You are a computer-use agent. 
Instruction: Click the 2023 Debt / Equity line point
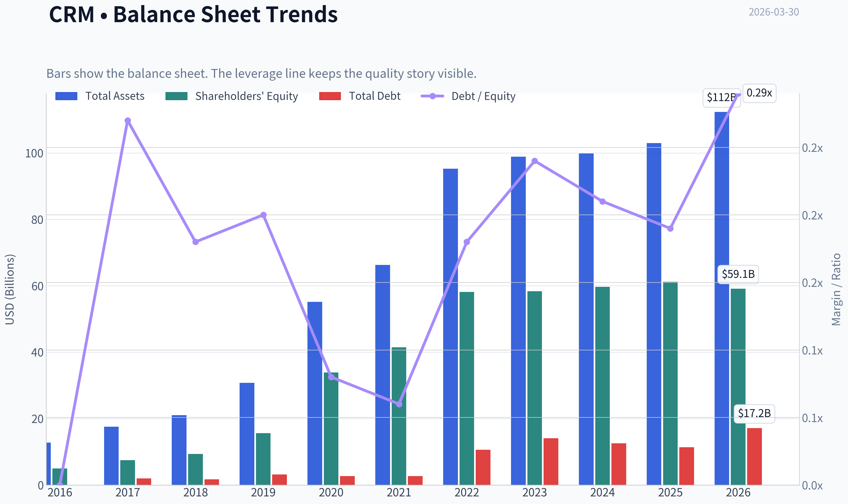pos(535,161)
